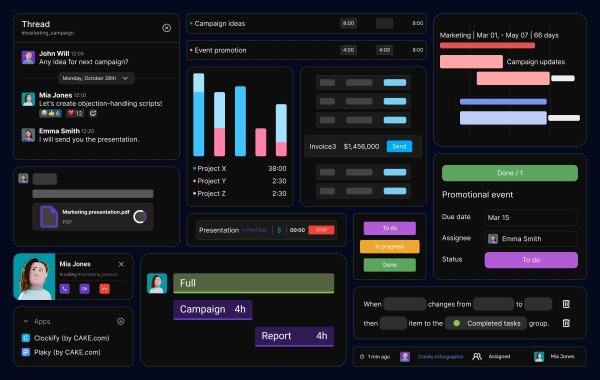Open Plaky (by CAKE.com) app
Image resolution: width=600 pixels, height=380 pixels.
coord(67,352)
